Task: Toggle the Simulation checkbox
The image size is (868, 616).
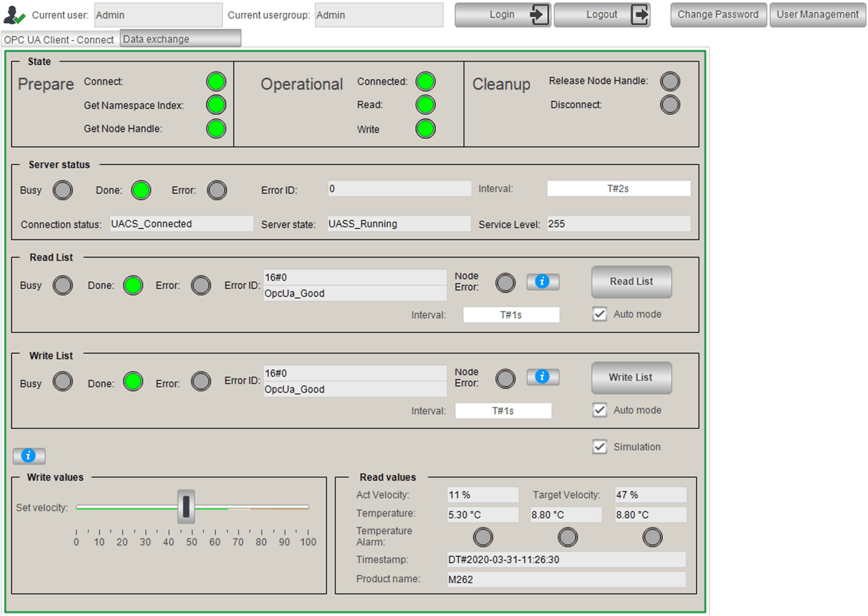Action: [599, 447]
